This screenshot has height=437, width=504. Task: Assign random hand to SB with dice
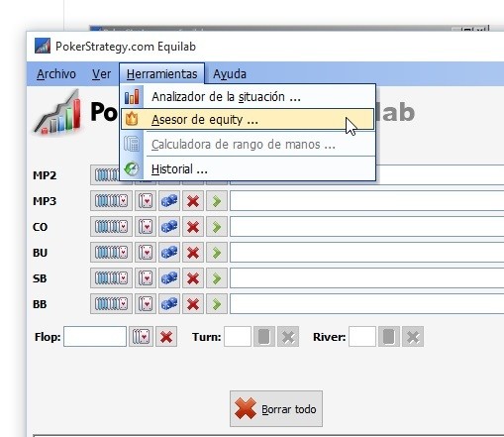(x=169, y=277)
